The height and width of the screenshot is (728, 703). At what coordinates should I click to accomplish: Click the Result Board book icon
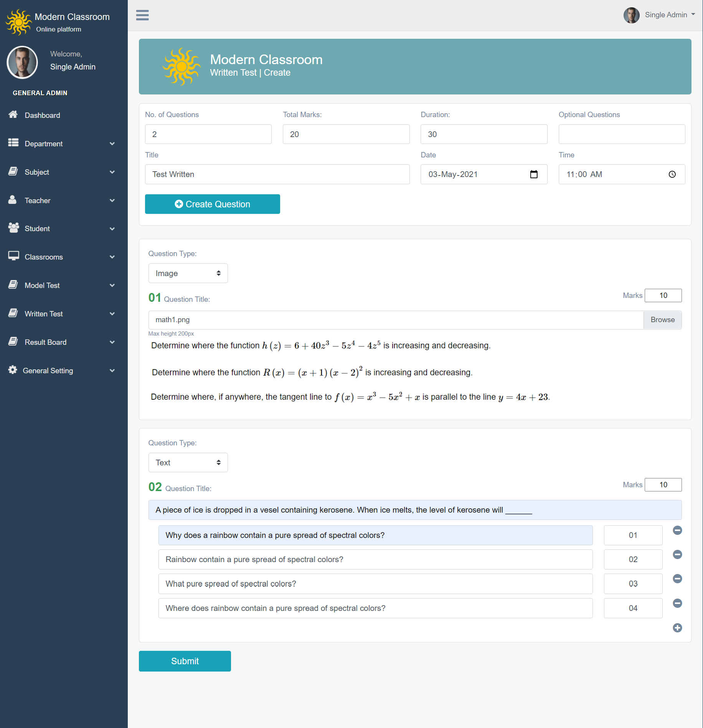pos(13,341)
